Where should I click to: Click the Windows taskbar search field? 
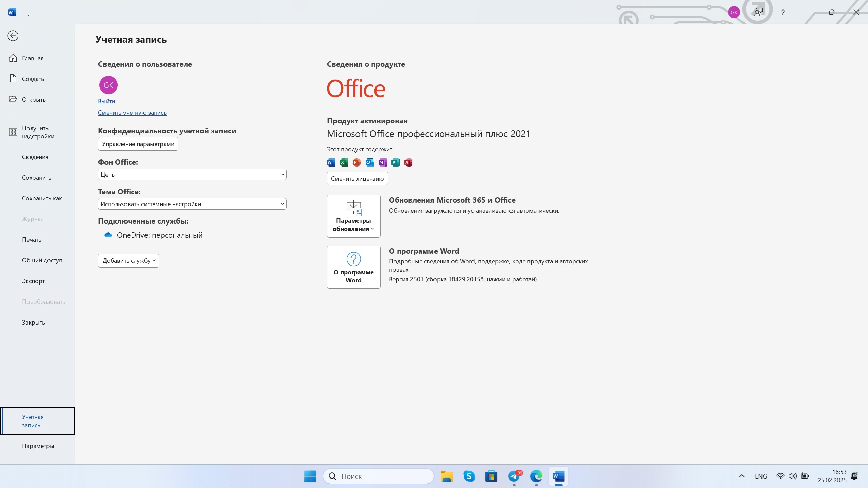379,476
